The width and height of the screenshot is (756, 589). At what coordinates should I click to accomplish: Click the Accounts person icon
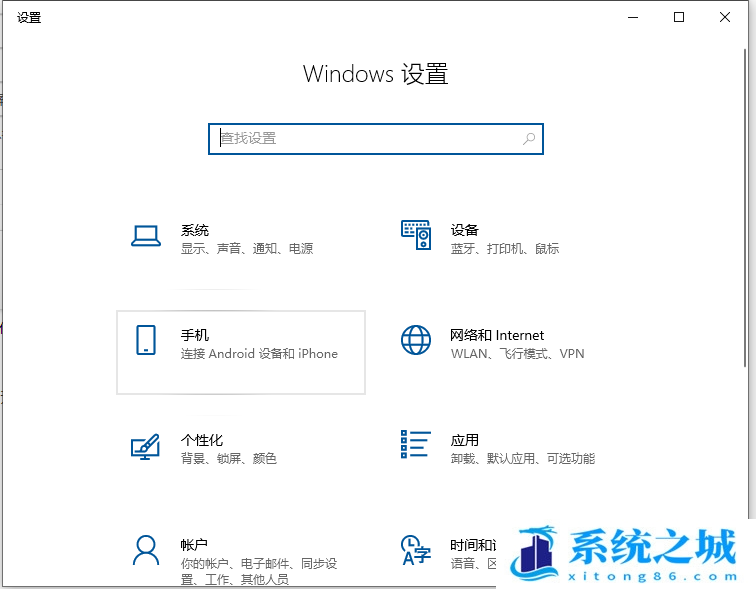146,550
